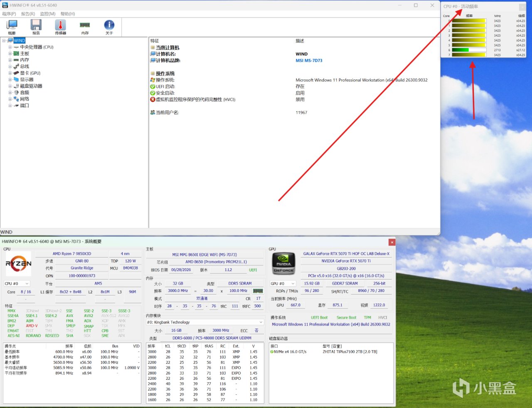This screenshot has width=532, height=408.
Task: Collapse the WIND root tree node
Action: tap(4, 41)
